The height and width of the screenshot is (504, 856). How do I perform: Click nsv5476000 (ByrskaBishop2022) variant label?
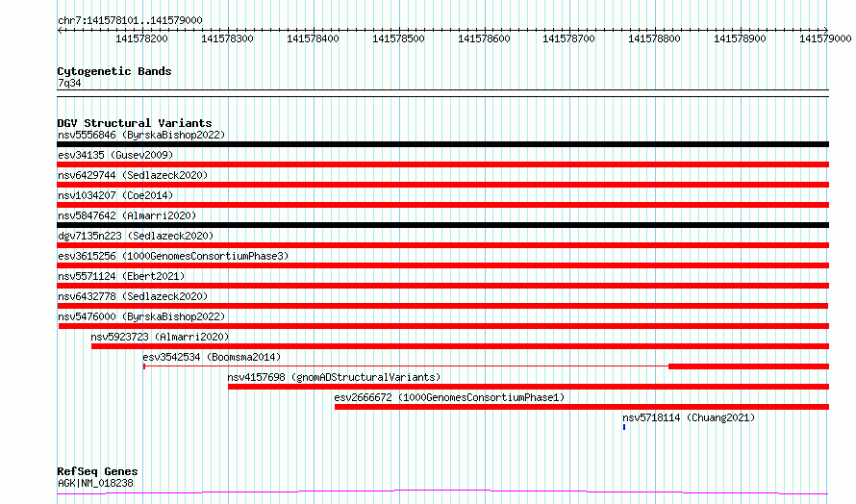click(x=141, y=316)
